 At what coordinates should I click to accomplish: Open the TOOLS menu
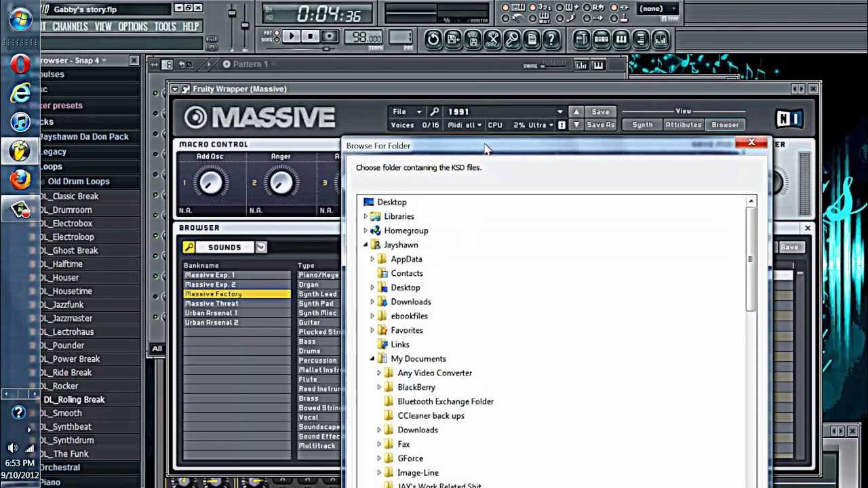pyautogui.click(x=165, y=26)
